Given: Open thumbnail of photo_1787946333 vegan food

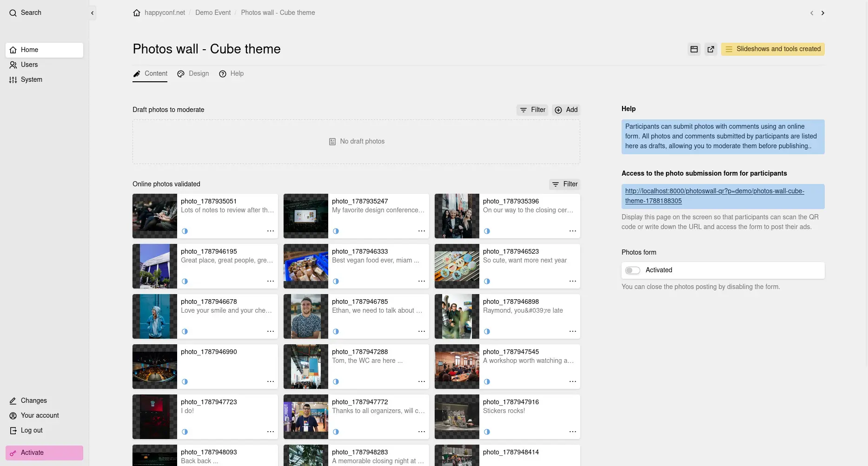Looking at the screenshot, I should (306, 267).
